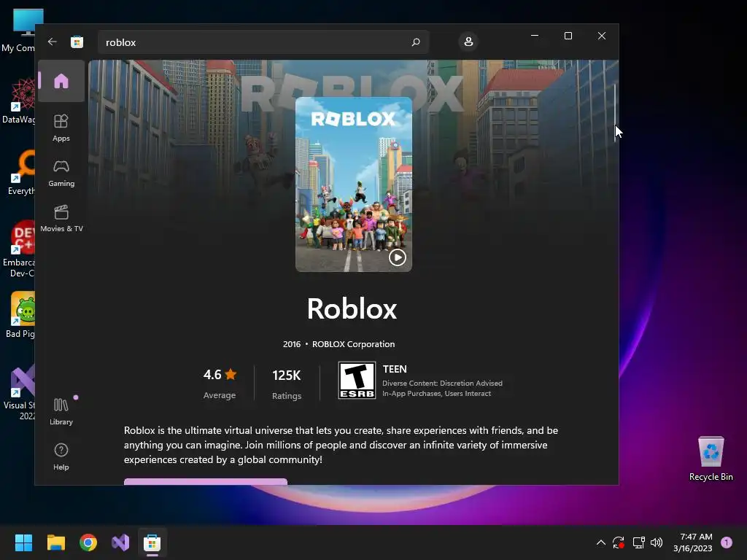This screenshot has height=560, width=747.
Task: Show hidden system tray icons
Action: coord(601,542)
